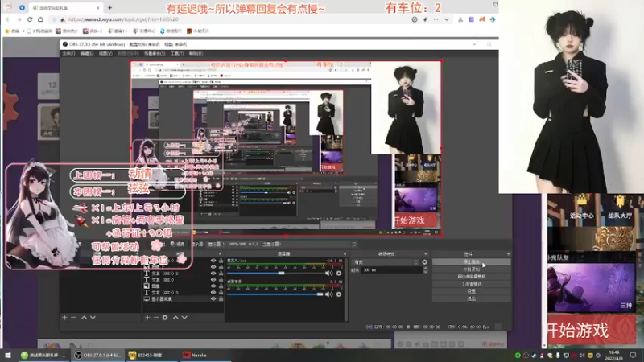644x362 pixels.
Task: Open the scene transition type dropdown
Action: [x=385, y=262]
